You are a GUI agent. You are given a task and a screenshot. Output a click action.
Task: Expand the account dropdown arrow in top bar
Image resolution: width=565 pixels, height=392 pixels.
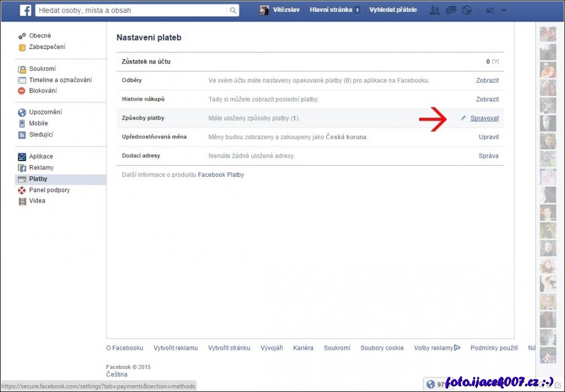(504, 10)
